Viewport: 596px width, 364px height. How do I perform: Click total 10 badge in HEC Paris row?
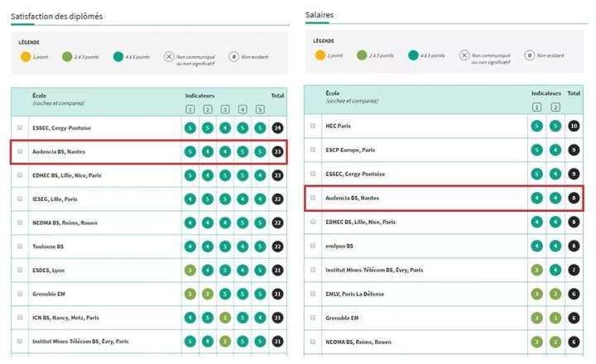point(574,126)
